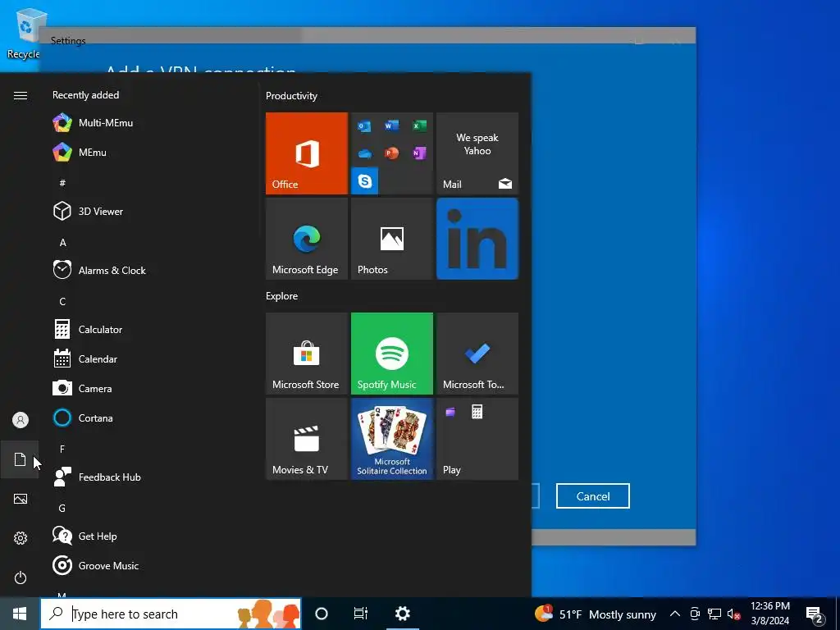840x630 pixels.
Task: Open the Office tile
Action: point(307,153)
